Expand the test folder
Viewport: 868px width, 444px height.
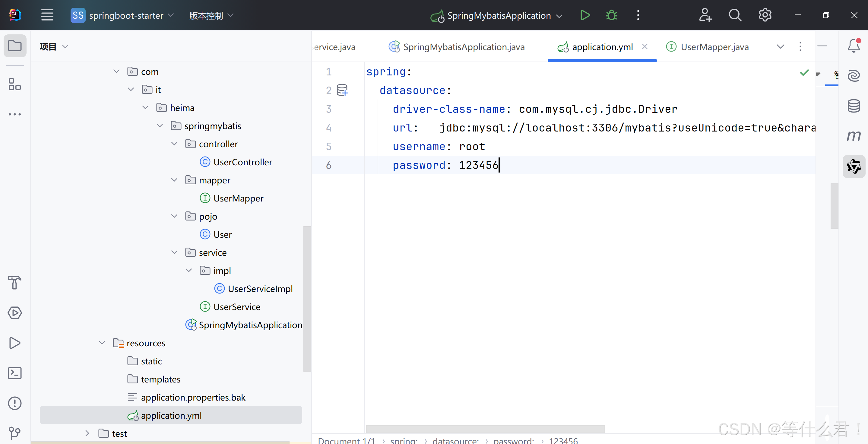87,433
